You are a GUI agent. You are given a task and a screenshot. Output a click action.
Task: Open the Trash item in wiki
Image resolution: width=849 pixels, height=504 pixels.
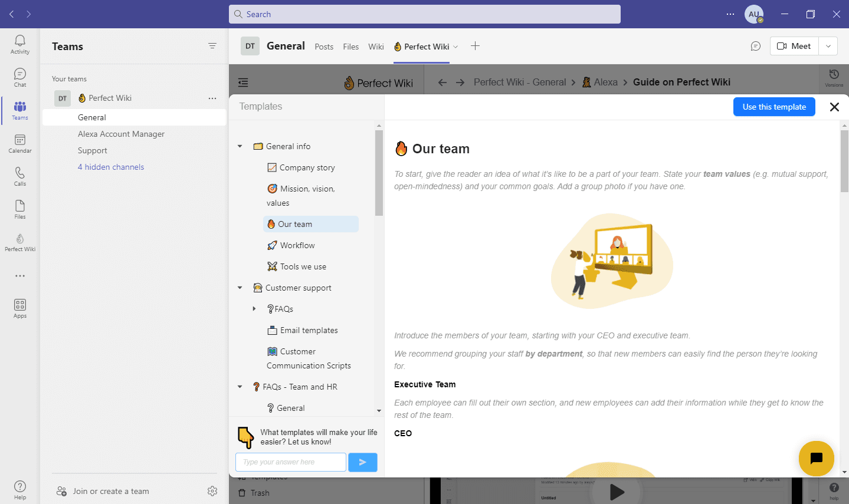pyautogui.click(x=254, y=493)
